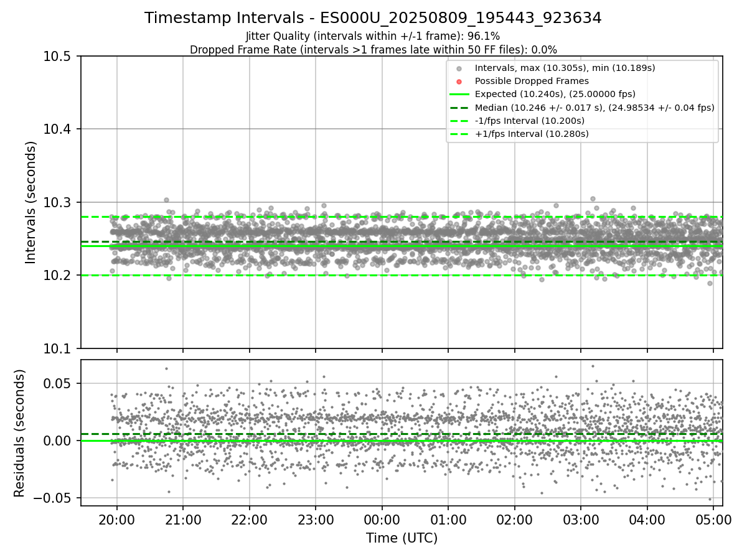The image size is (747, 560).
Task: Click the −0.05 residuals tick label
Action: (53, 498)
